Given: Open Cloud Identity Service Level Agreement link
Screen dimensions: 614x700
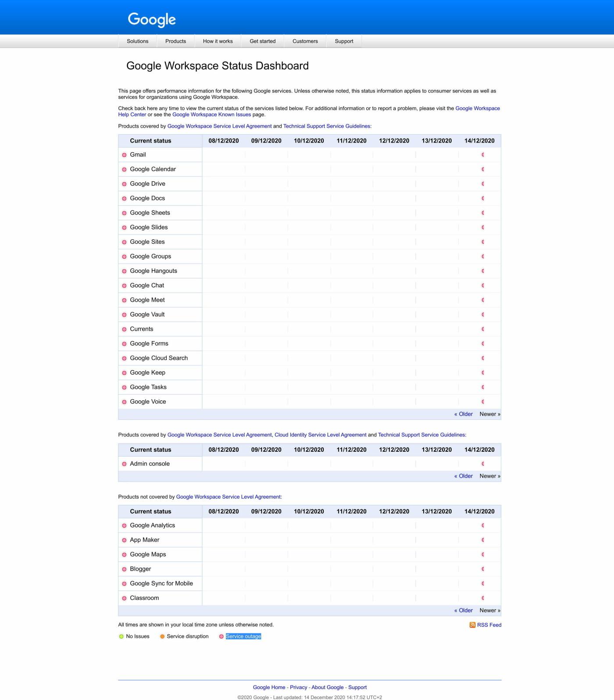Looking at the screenshot, I should click(321, 435).
